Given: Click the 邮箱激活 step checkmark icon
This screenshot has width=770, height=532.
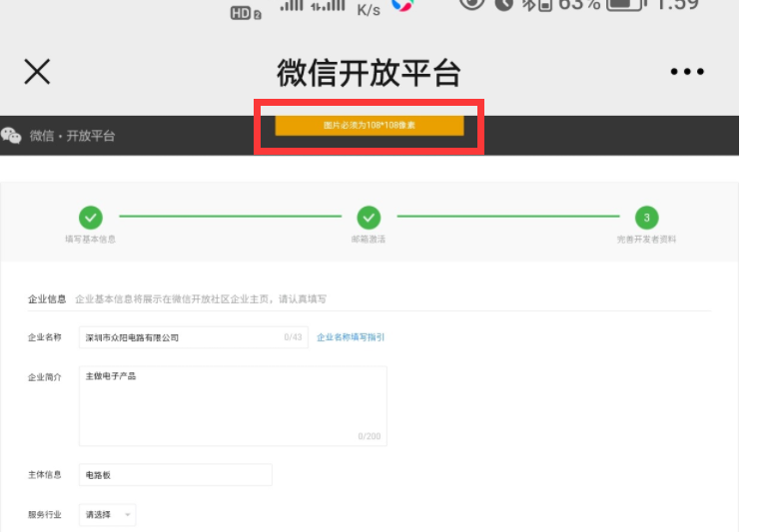Looking at the screenshot, I should (369, 218).
